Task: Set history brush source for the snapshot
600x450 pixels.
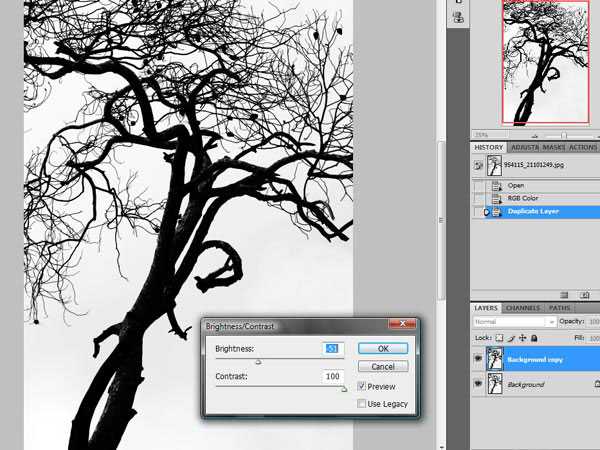Action: (478, 165)
